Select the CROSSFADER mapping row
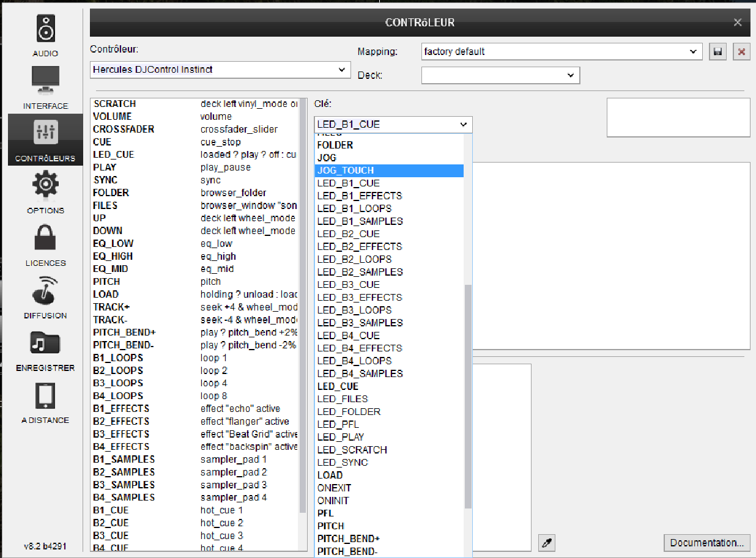This screenshot has width=756, height=558. 195,129
